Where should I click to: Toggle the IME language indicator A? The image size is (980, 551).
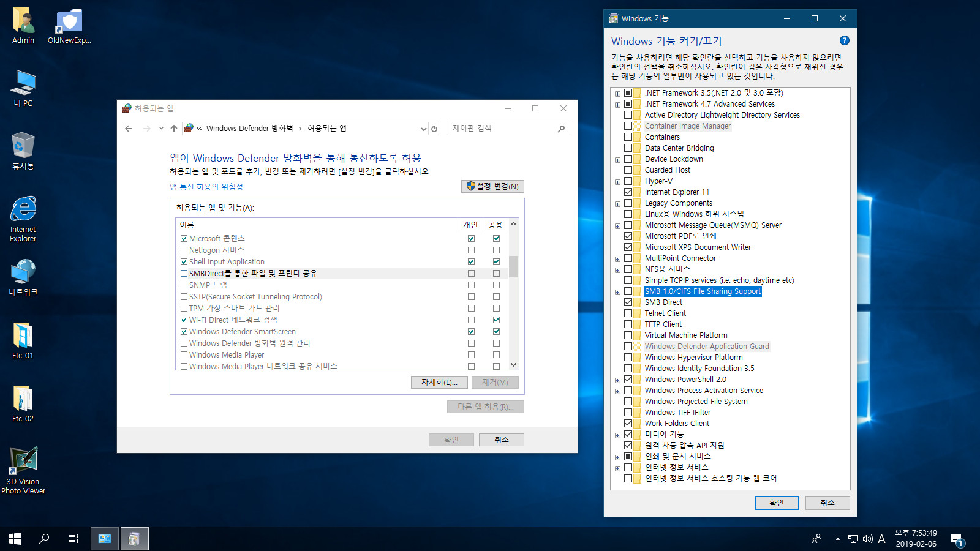881,539
